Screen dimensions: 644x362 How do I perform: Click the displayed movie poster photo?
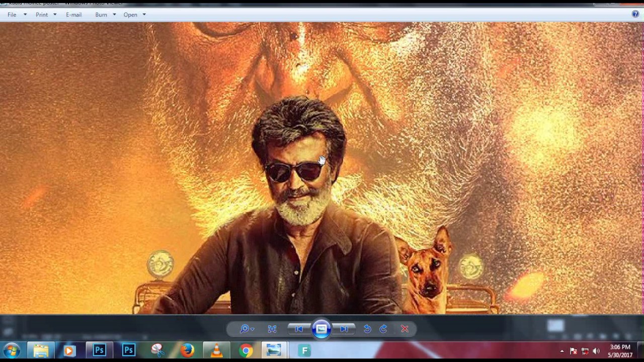point(322,168)
